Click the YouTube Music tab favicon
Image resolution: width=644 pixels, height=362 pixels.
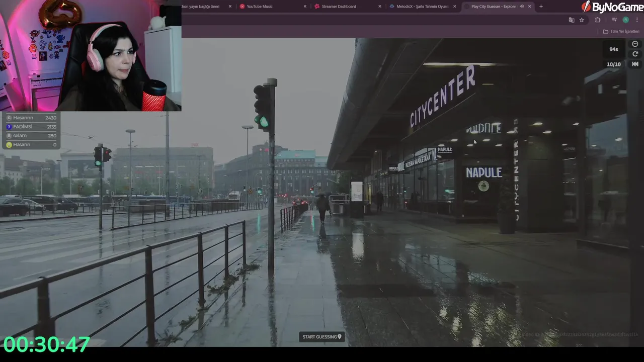point(243,7)
